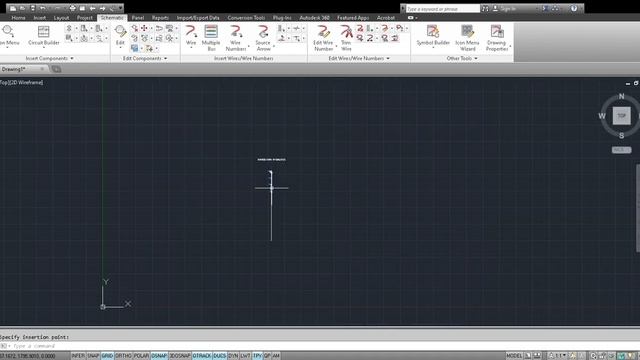The width and height of the screenshot is (640, 360).
Task: Toggle LWT lineweight in status bar
Action: coord(245,356)
